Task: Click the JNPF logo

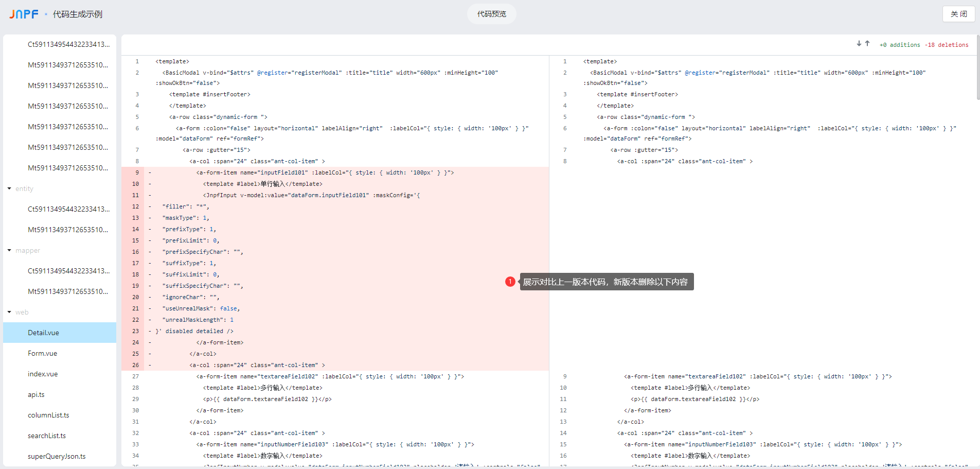Action: pos(24,14)
